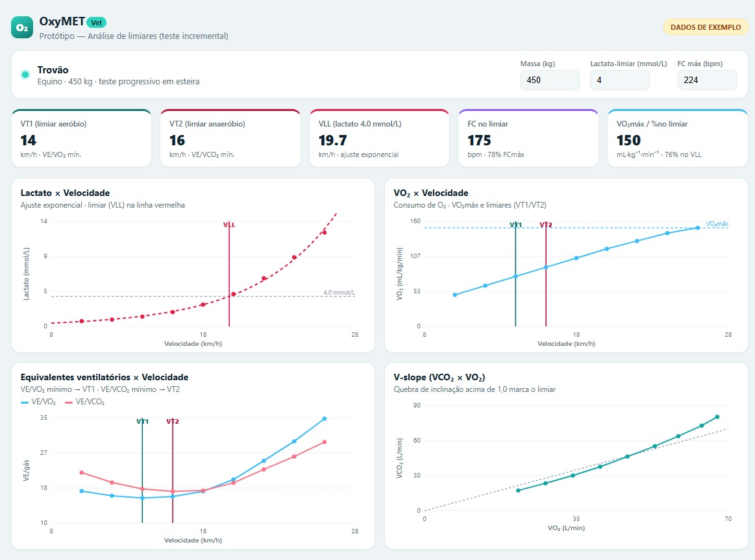The width and height of the screenshot is (755, 560).
Task: Click the DADOS DE EXEMPLO badge
Action: pyautogui.click(x=706, y=27)
